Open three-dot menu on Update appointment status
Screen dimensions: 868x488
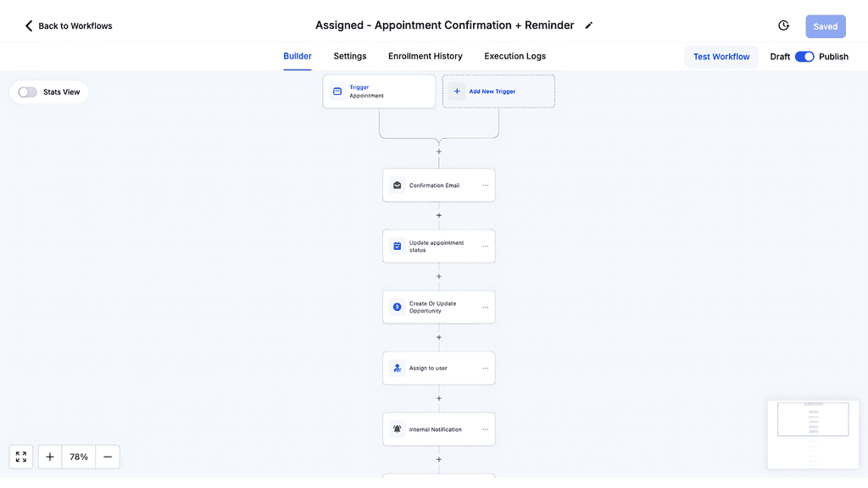pos(485,247)
